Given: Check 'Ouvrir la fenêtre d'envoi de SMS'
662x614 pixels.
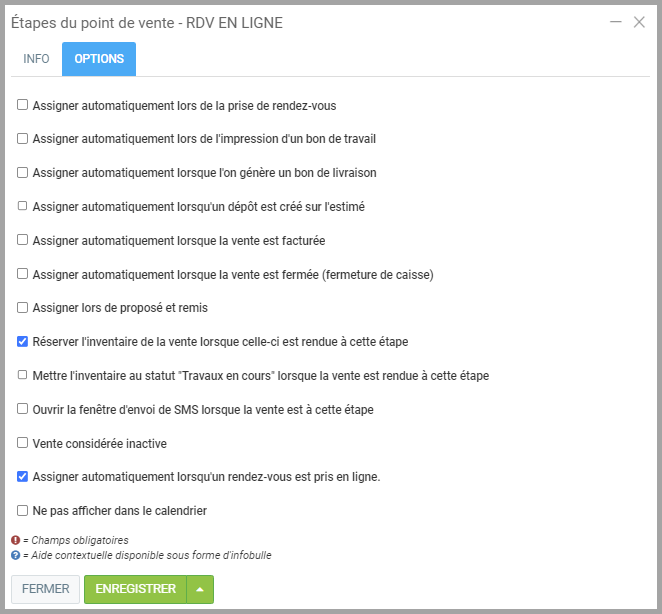Looking at the screenshot, I should 23,409.
